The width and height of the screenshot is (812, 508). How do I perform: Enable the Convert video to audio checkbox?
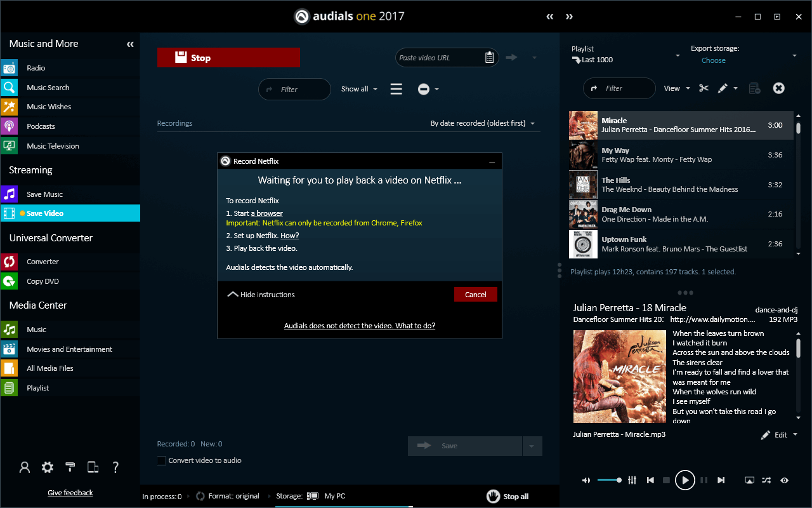[161, 460]
